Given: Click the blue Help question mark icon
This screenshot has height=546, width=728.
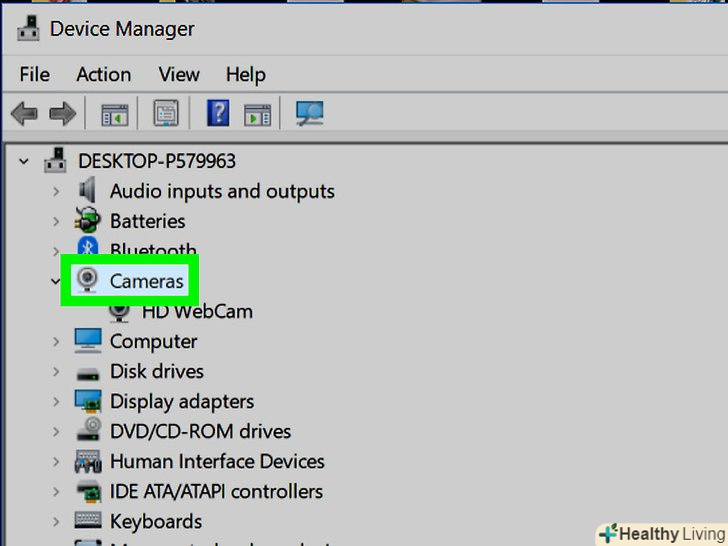Looking at the screenshot, I should pyautogui.click(x=218, y=113).
